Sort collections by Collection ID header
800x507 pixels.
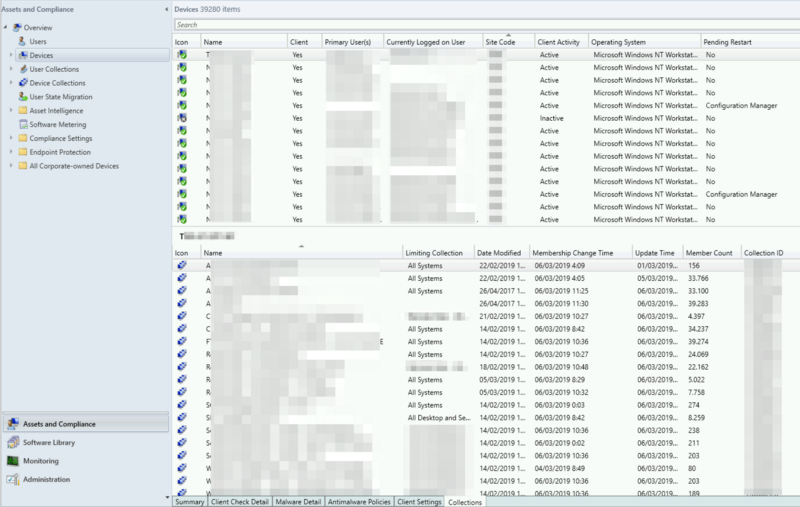[x=770, y=252]
